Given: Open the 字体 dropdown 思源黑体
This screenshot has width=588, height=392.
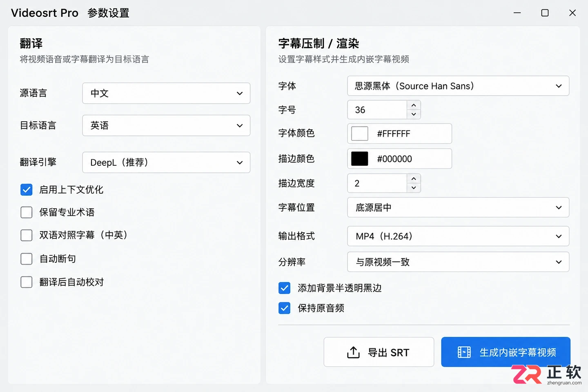Looking at the screenshot, I should pos(458,86).
